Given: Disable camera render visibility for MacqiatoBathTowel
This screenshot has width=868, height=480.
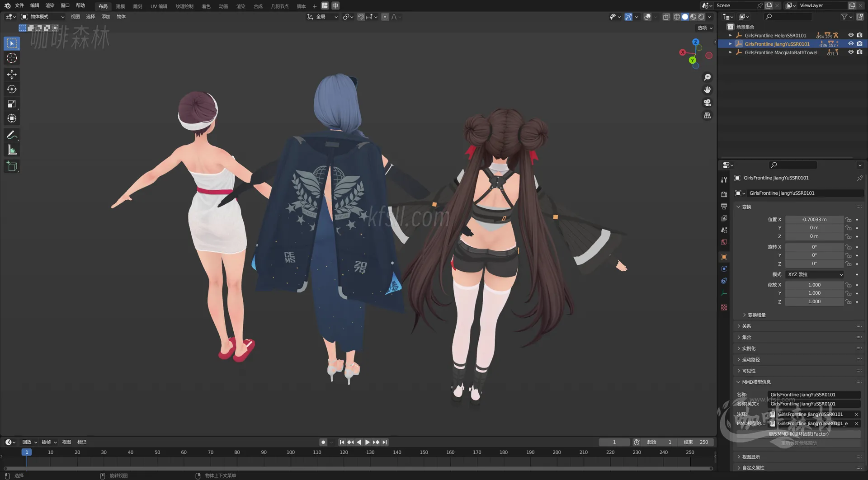Looking at the screenshot, I should 860,52.
